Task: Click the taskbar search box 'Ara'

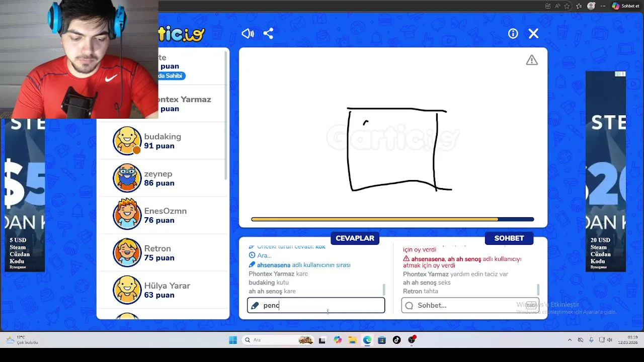Action: coord(278,340)
